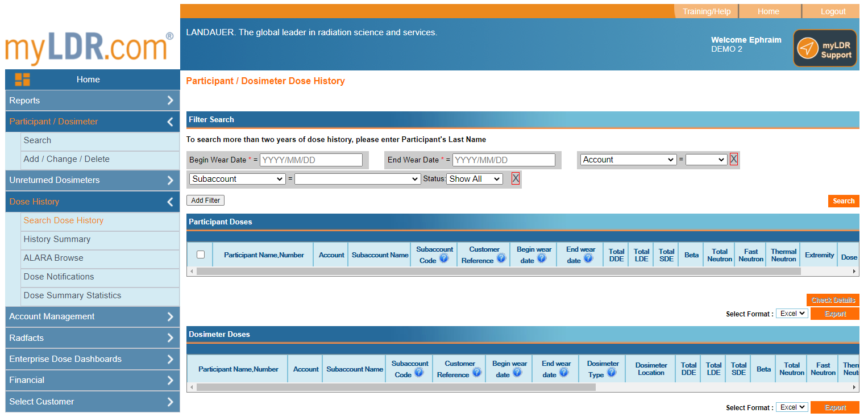
Task: Open the Status Show All dropdown
Action: [475, 178]
